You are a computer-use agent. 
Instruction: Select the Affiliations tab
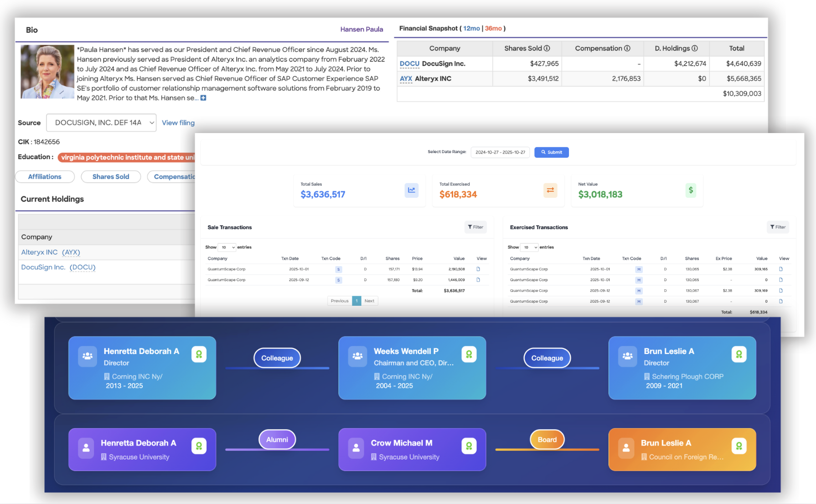coord(44,177)
